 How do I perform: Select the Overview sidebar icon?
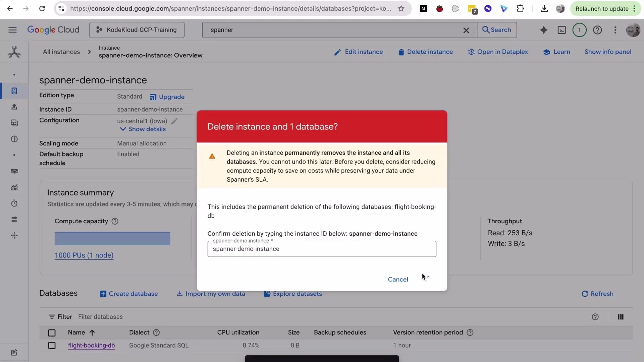[14, 91]
